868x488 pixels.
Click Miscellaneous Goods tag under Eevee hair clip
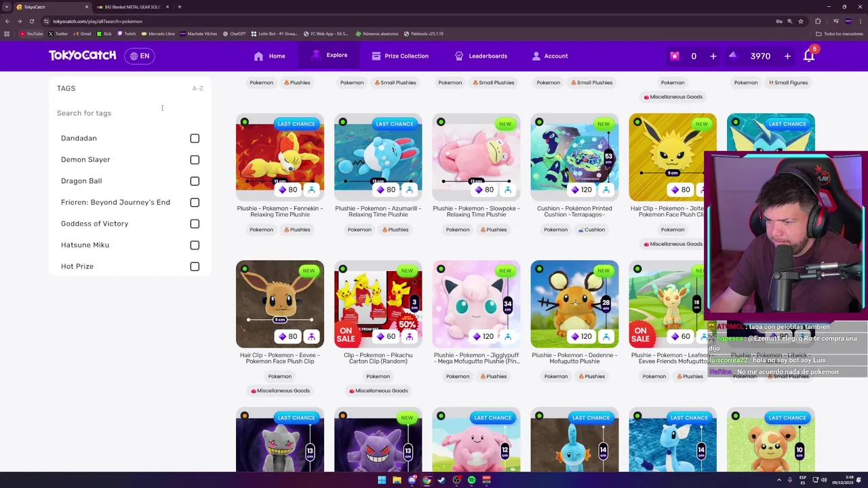coord(280,390)
